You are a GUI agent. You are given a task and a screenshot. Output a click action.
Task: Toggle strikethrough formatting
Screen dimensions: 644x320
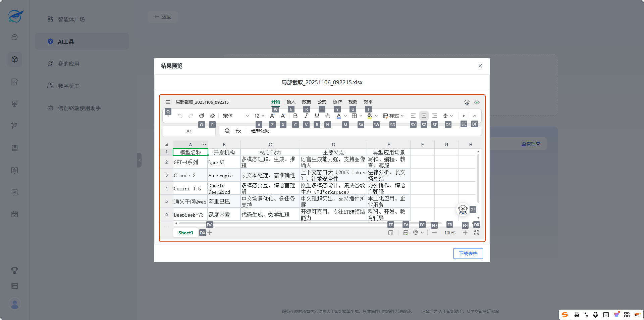tap(328, 116)
